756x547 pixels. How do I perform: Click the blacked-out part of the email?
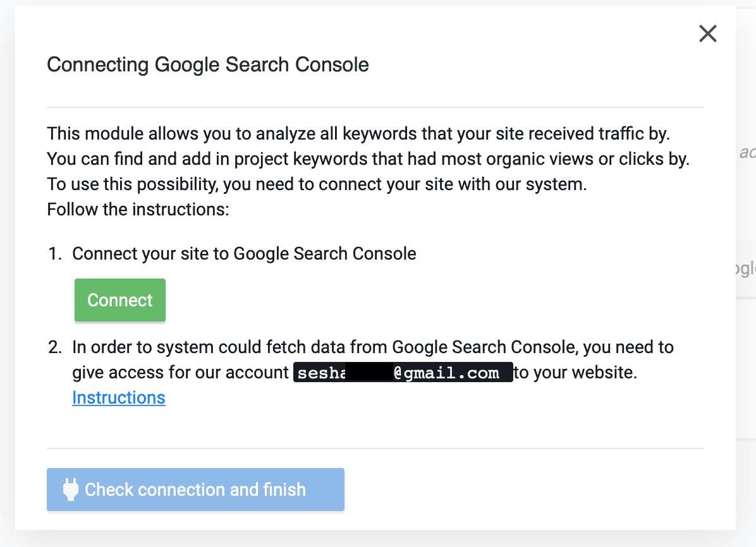(x=369, y=372)
